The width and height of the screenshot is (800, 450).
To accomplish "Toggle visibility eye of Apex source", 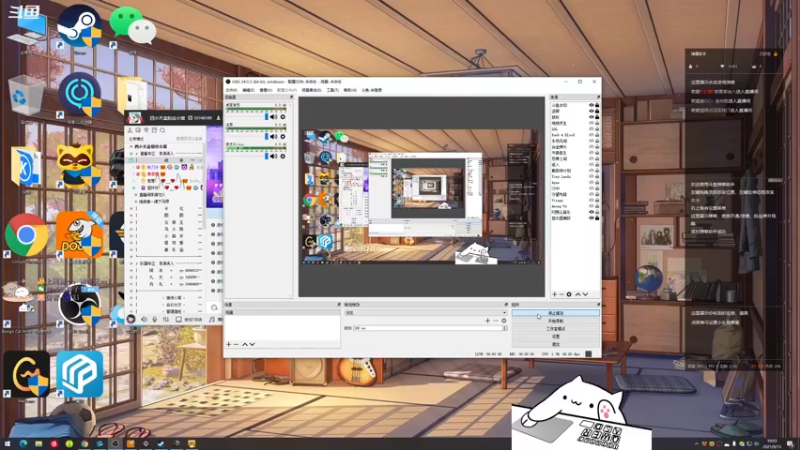I will click(591, 183).
